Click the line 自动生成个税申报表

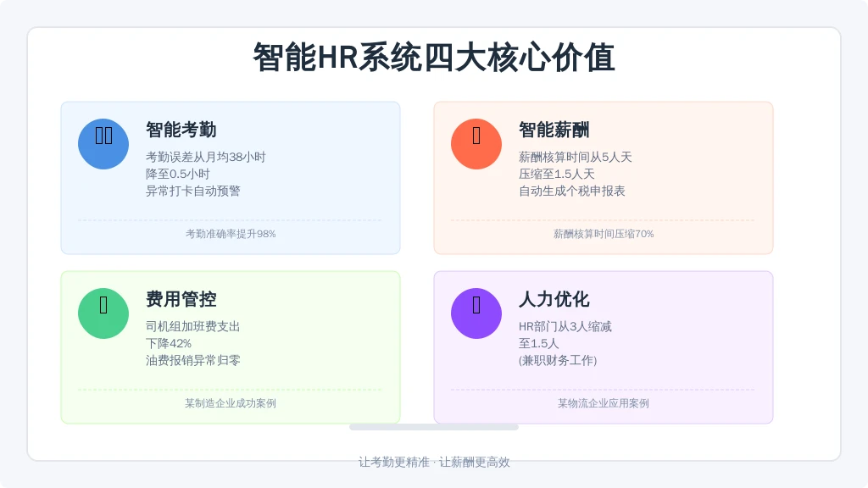point(572,191)
